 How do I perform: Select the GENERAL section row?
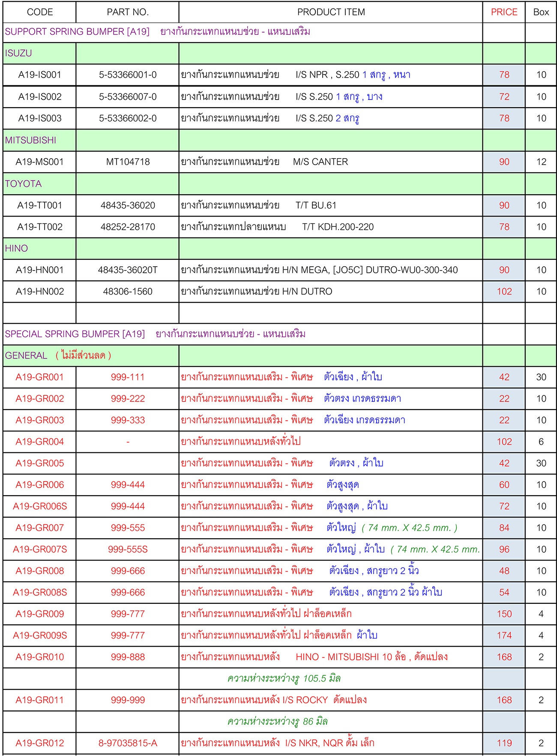click(279, 355)
